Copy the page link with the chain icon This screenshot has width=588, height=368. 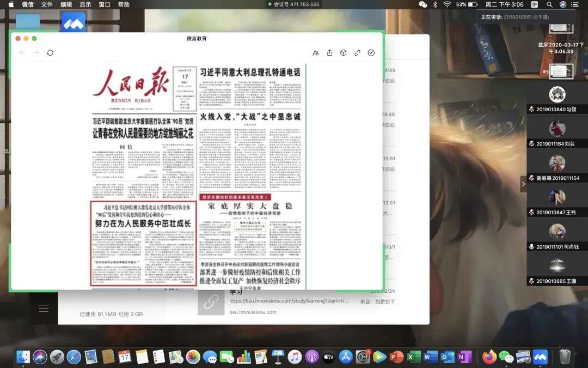point(358,53)
